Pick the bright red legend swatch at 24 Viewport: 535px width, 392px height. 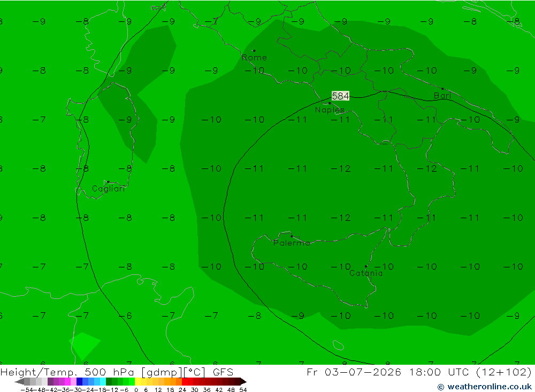[185, 381]
